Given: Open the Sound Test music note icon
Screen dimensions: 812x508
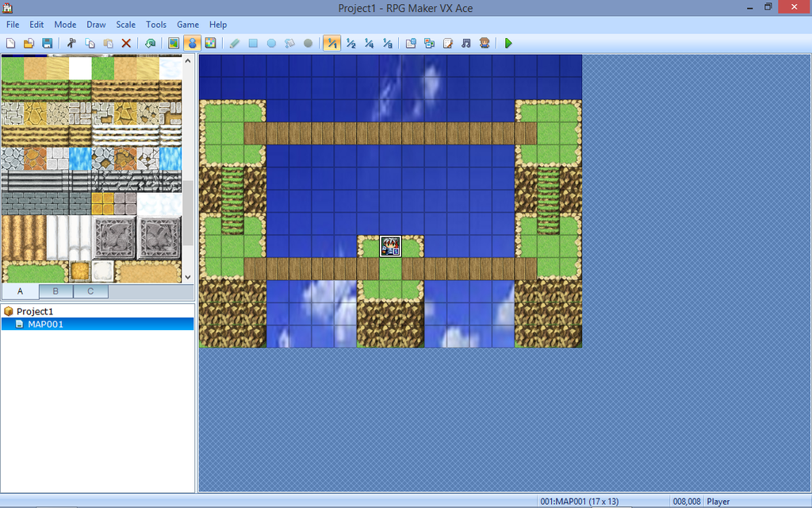Looking at the screenshot, I should pyautogui.click(x=465, y=43).
